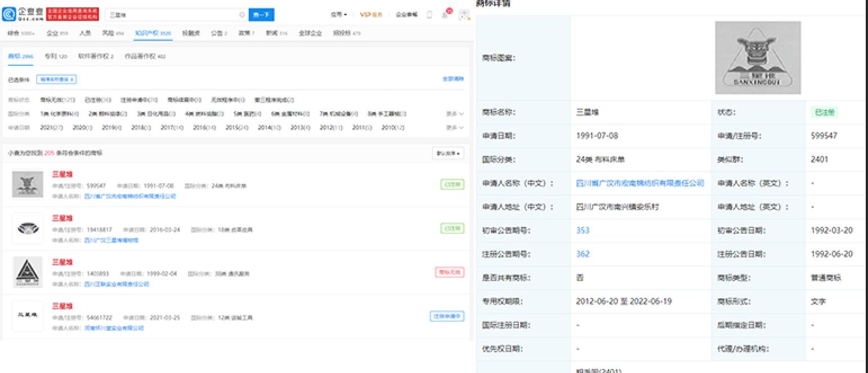Filter classification by 5类 医药

point(248,113)
